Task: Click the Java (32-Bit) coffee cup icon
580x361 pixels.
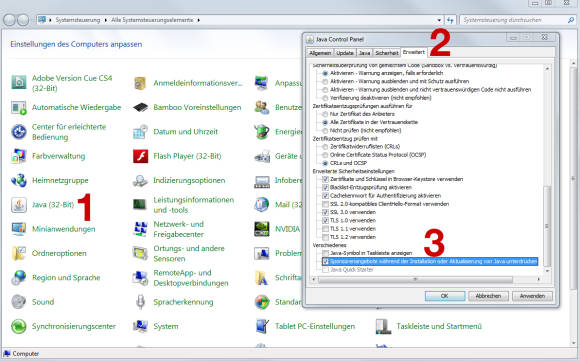Action: coord(18,205)
